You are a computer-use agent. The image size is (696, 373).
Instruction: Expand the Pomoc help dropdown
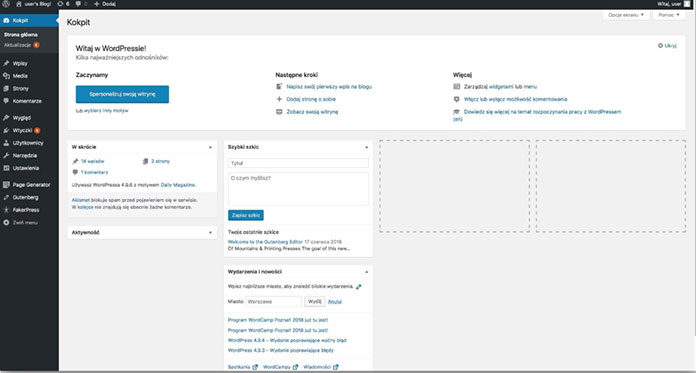[669, 15]
